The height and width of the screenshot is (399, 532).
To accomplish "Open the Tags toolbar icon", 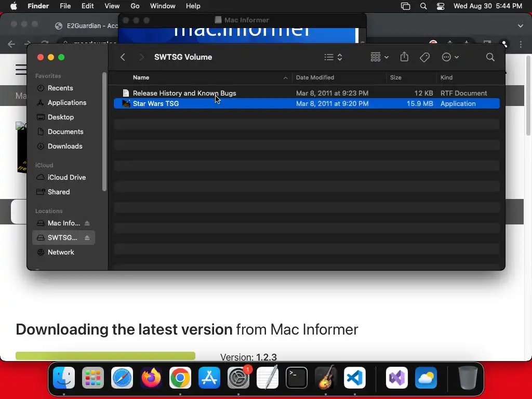I will coord(424,57).
